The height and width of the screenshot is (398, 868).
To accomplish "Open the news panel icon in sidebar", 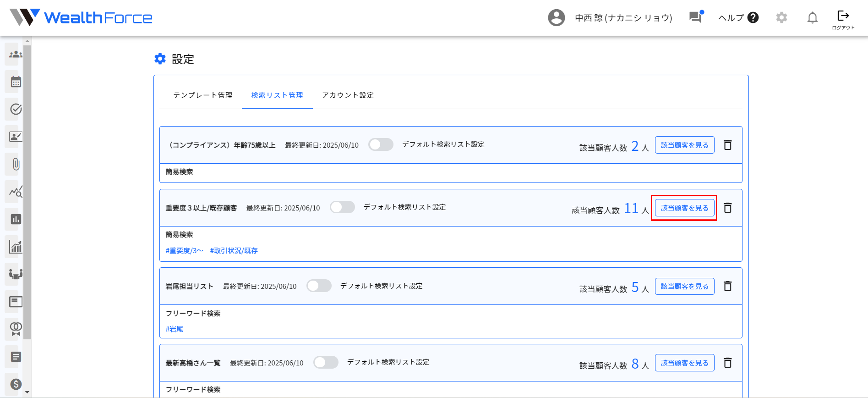I will 16,302.
